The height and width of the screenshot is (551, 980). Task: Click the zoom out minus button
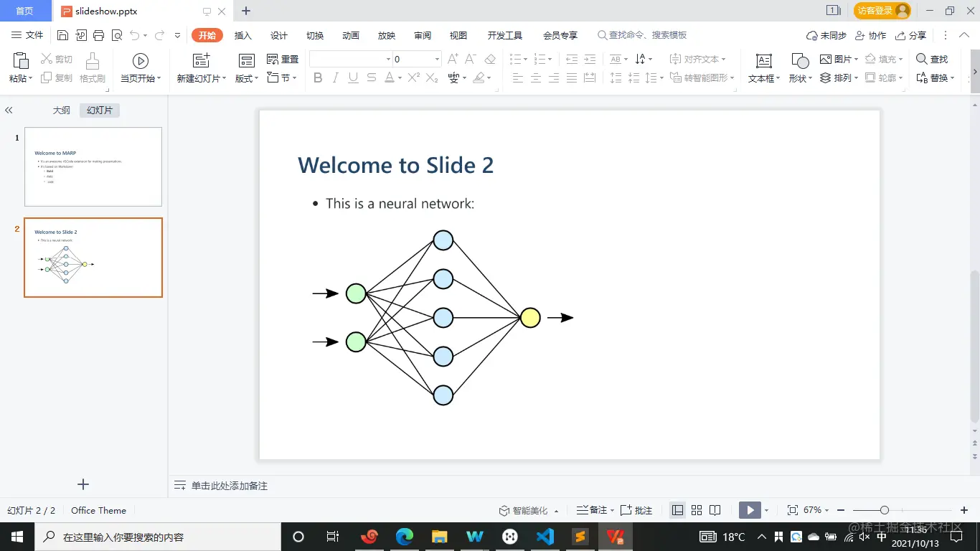[841, 510]
